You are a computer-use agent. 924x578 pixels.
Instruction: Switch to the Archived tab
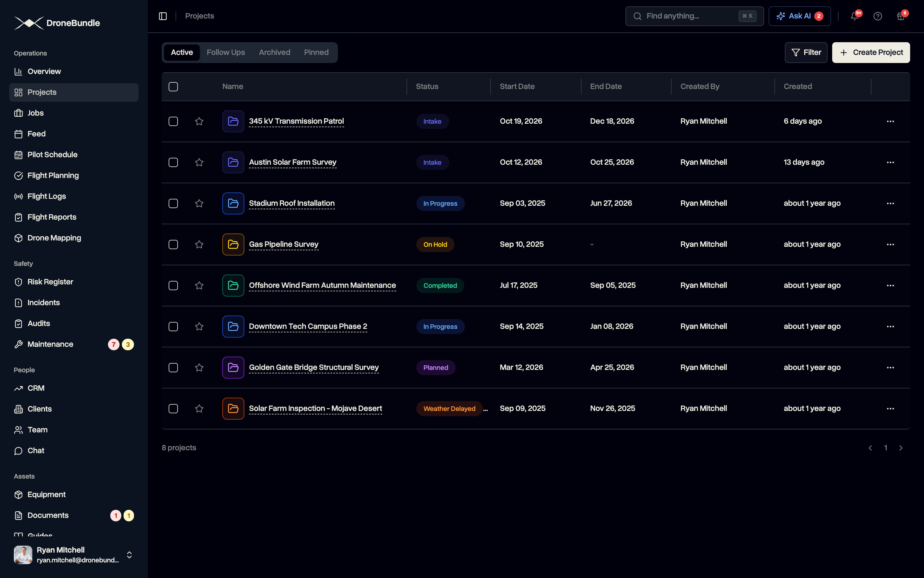[275, 52]
